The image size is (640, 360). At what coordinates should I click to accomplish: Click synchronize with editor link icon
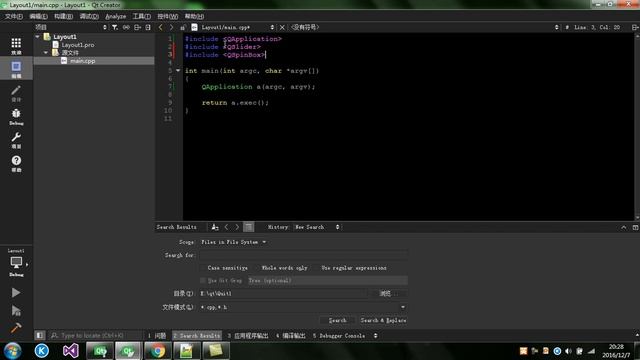(126, 27)
